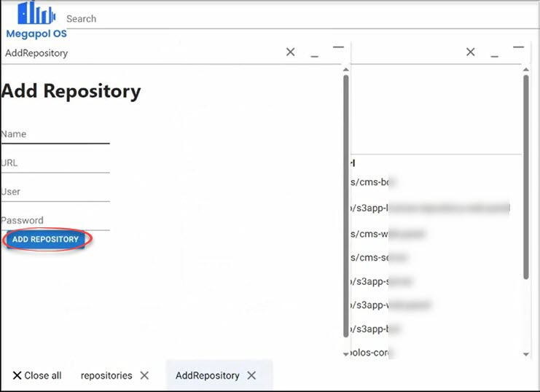The height and width of the screenshot is (392, 540).
Task: Close the AddRepository tab in bottom bar
Action: point(251,375)
